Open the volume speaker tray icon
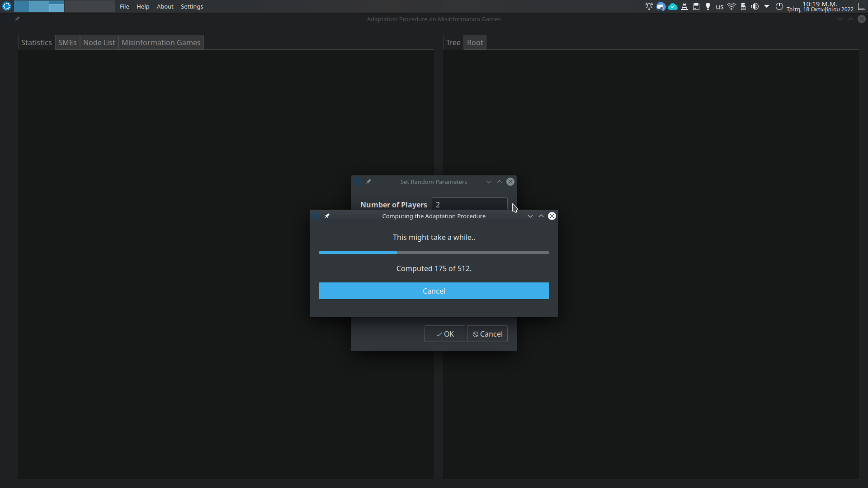The height and width of the screenshot is (488, 868). (x=755, y=6)
